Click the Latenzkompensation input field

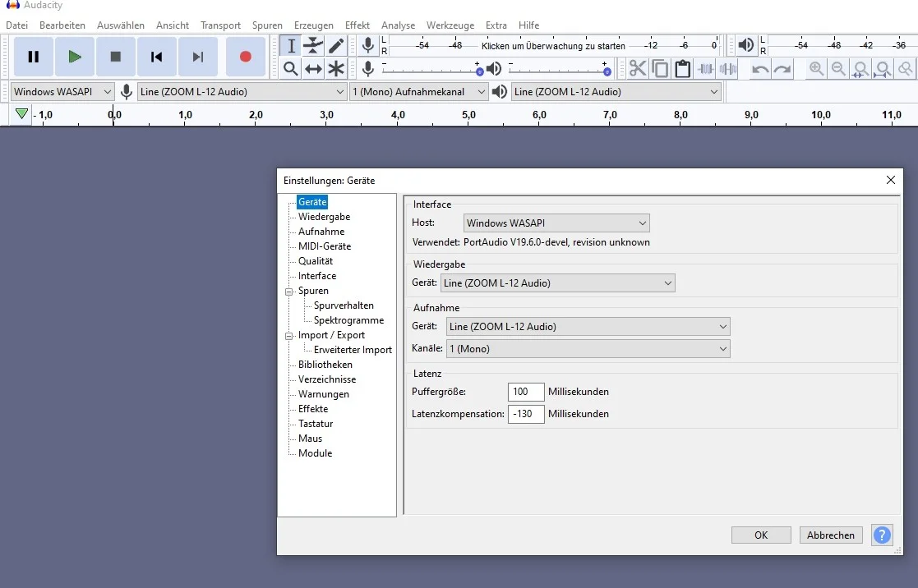(526, 414)
